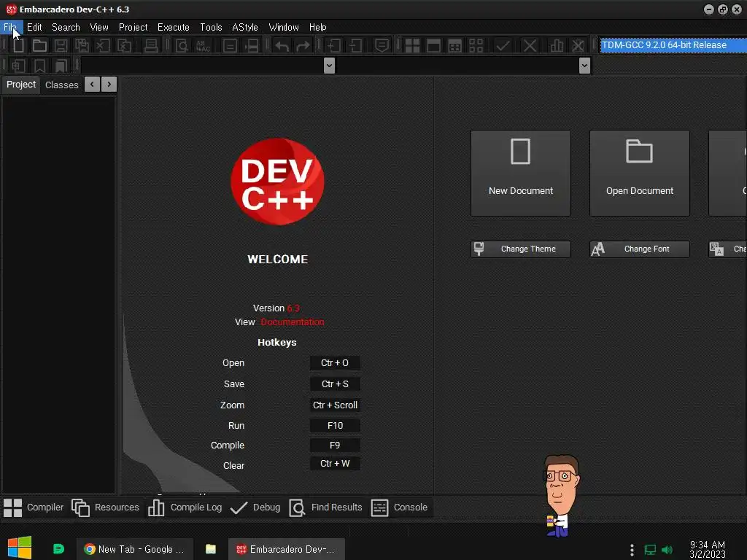Click the page-with-X close file toolbar icon
747x560 pixels.
[103, 46]
